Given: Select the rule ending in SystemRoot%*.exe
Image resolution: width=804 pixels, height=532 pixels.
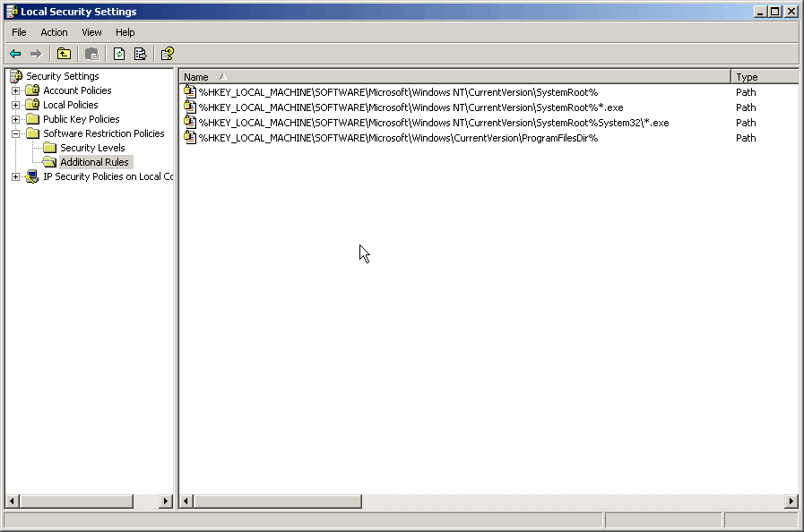Looking at the screenshot, I should pos(411,107).
